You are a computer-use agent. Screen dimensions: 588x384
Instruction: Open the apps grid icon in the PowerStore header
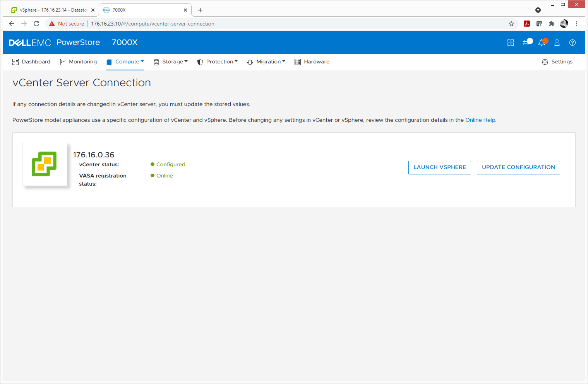point(511,43)
